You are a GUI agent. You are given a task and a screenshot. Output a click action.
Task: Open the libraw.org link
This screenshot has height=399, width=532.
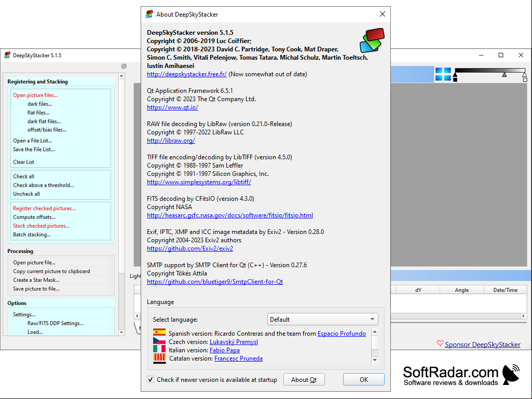[171, 141]
